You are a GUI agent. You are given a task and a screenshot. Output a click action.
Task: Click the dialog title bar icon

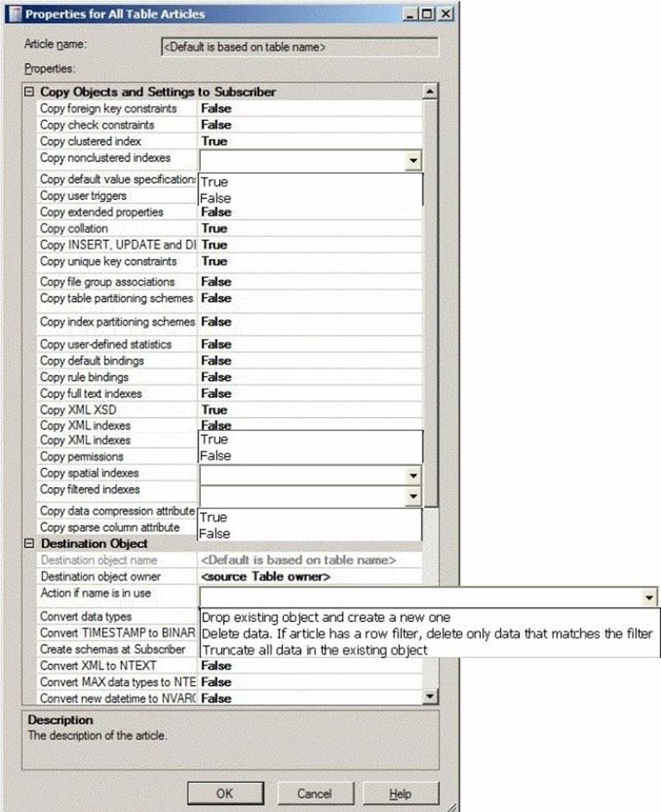click(13, 14)
